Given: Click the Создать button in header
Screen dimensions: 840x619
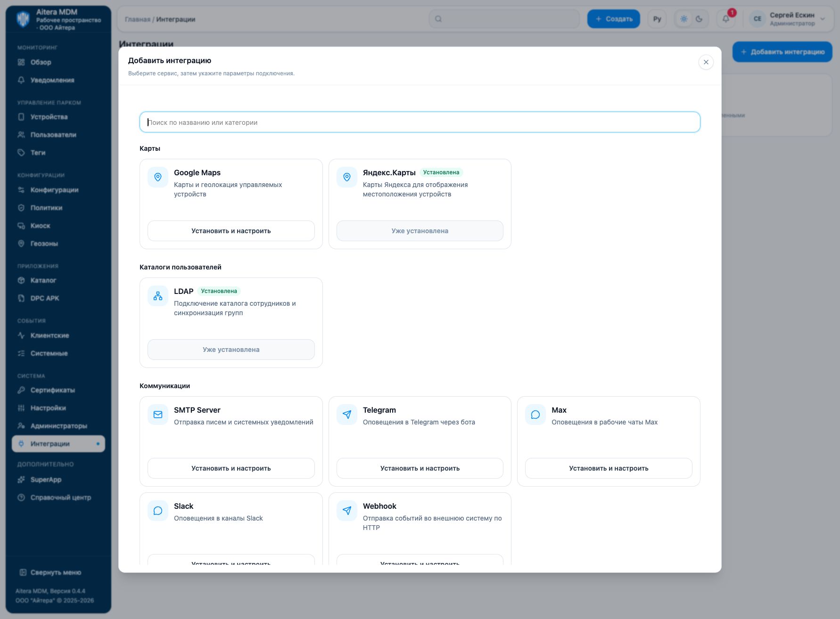Looking at the screenshot, I should tap(613, 19).
